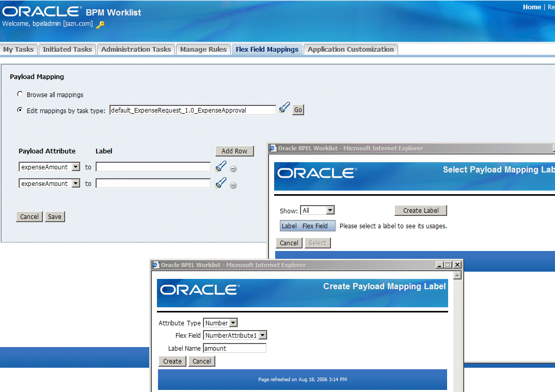Remove the first expenseAmount mapping row
The image size is (555, 392).
point(233,168)
